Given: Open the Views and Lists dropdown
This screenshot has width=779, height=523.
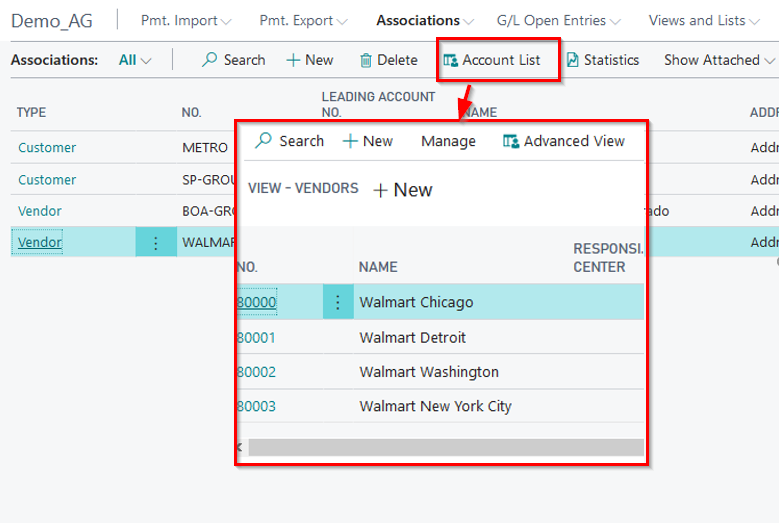Looking at the screenshot, I should 704,20.
